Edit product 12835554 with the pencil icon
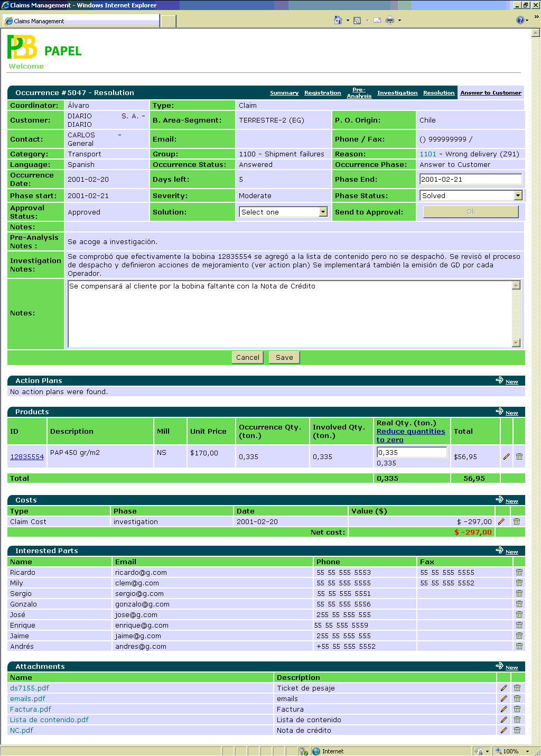This screenshot has width=541, height=756. (507, 456)
